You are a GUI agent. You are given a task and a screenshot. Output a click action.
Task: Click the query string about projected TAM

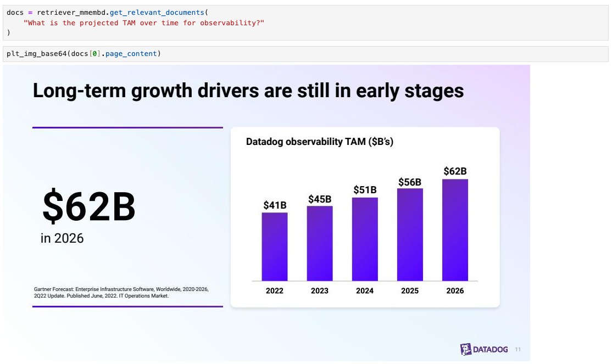coord(144,23)
